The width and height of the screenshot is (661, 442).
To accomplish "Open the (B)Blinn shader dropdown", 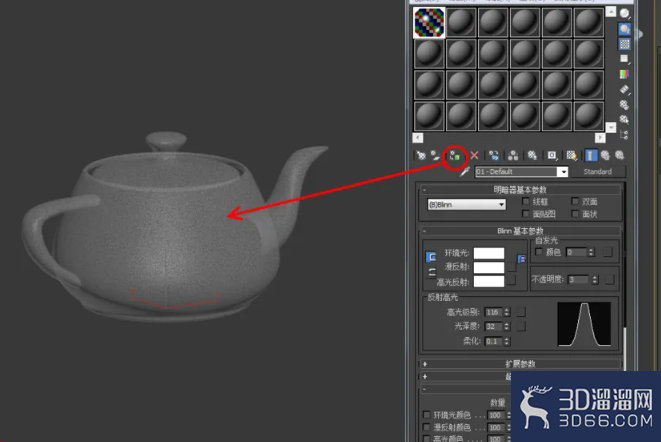I will click(x=467, y=205).
